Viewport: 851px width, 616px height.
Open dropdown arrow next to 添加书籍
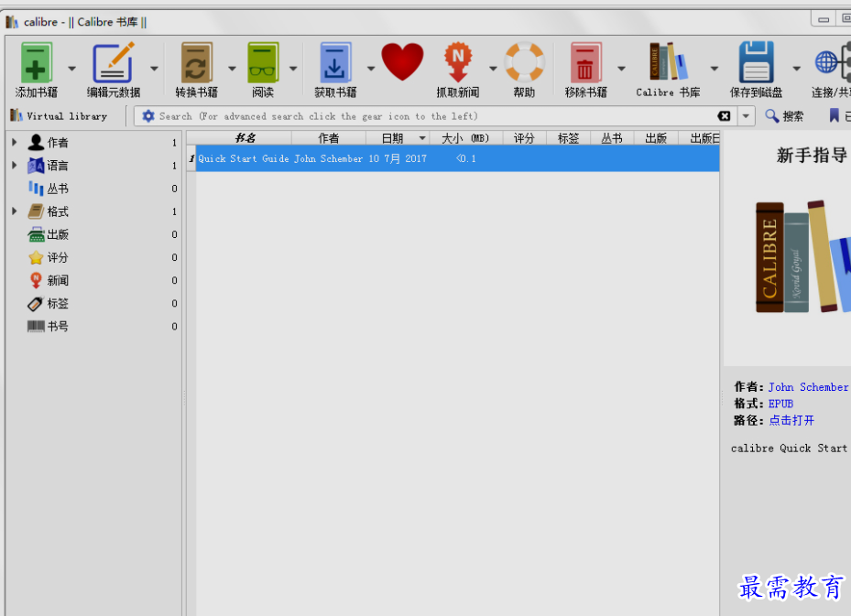(x=71, y=69)
